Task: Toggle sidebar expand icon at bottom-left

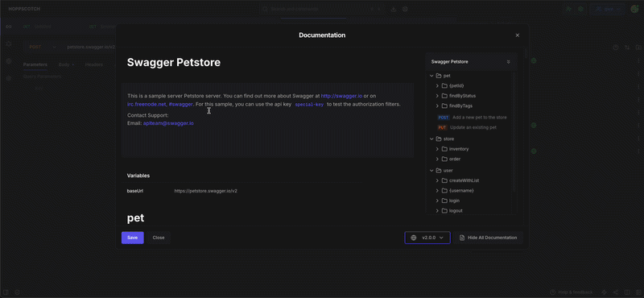Action: point(6,292)
